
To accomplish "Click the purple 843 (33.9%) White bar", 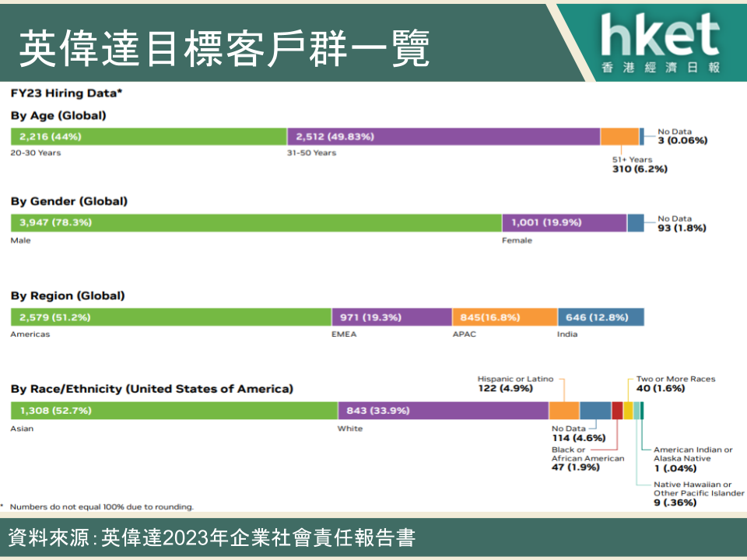I will [444, 411].
